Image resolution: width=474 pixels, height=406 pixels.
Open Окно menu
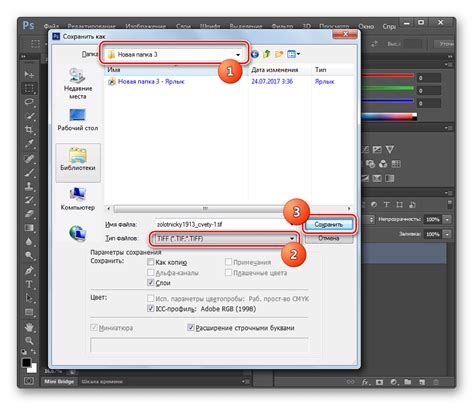pos(366,26)
